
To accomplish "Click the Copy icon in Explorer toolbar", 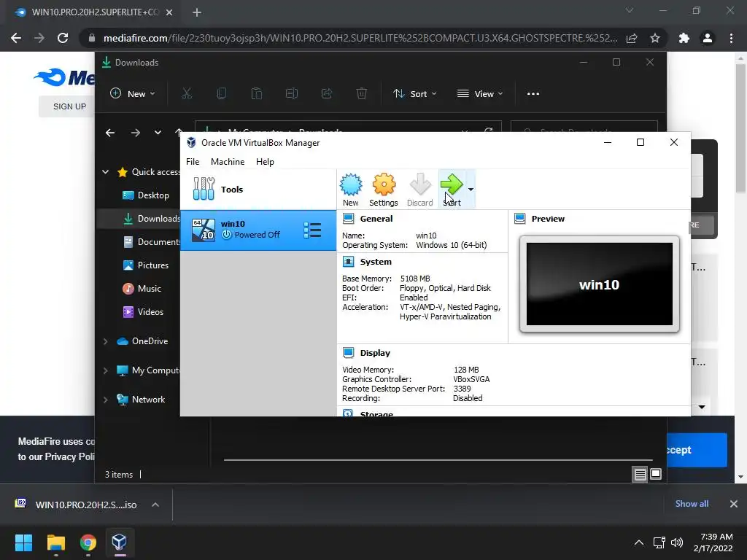I will pos(222,94).
